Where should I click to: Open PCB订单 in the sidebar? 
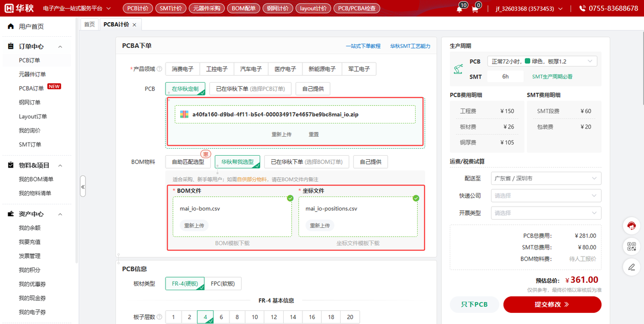click(30, 60)
